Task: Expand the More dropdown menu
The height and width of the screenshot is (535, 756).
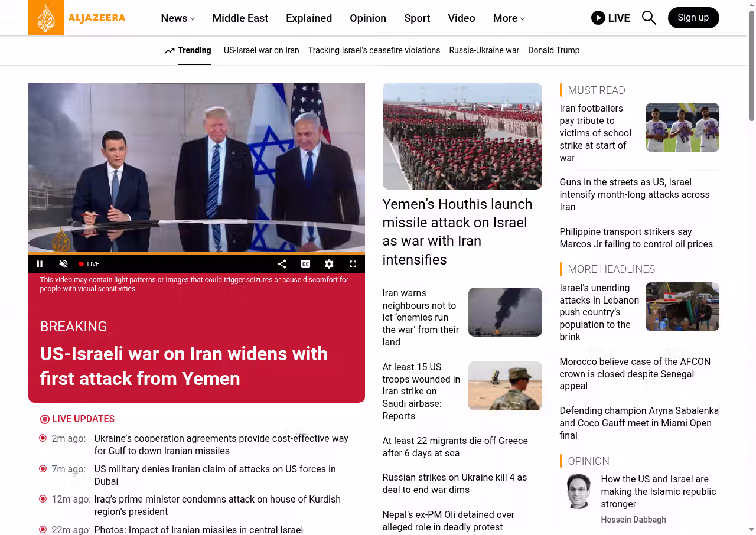Action: coord(509,18)
